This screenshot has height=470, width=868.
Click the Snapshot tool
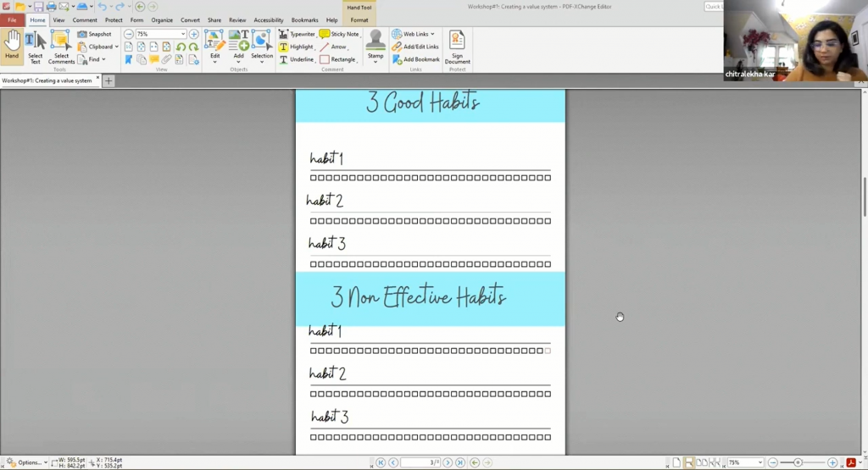94,34
